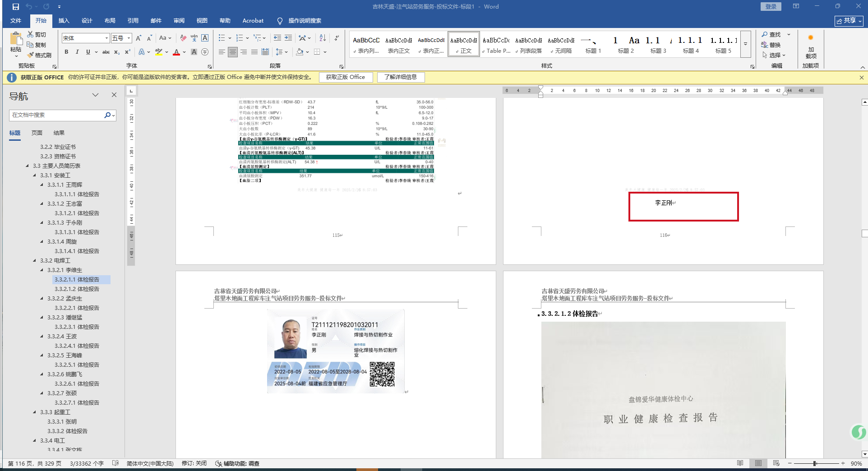The height and width of the screenshot is (471, 868).
Task: Save the document from the quick access toolbar
Action: click(x=15, y=7)
